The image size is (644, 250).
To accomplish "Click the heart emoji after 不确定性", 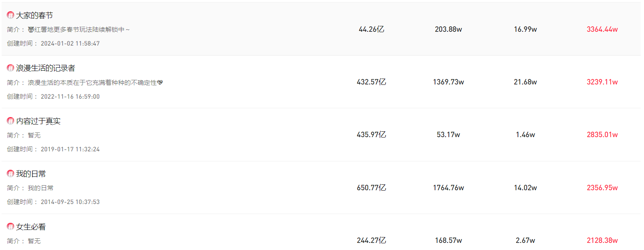I will coord(160,83).
